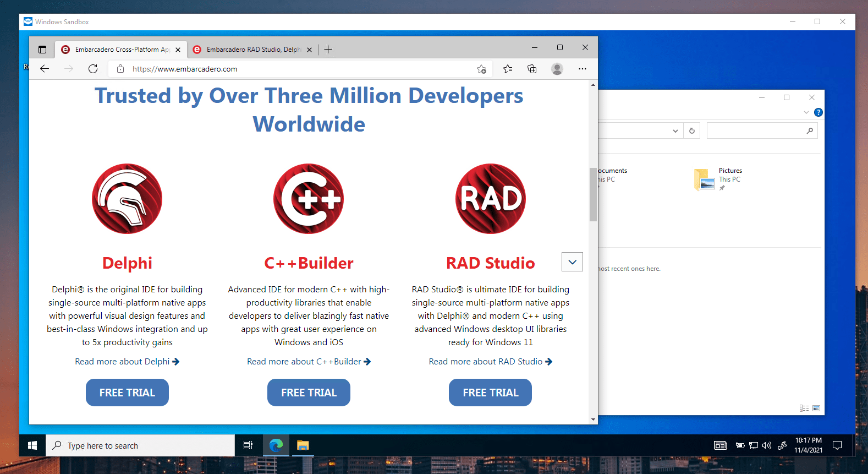Image resolution: width=868 pixels, height=474 pixels.
Task: Open the volume tray icon
Action: tap(767, 445)
